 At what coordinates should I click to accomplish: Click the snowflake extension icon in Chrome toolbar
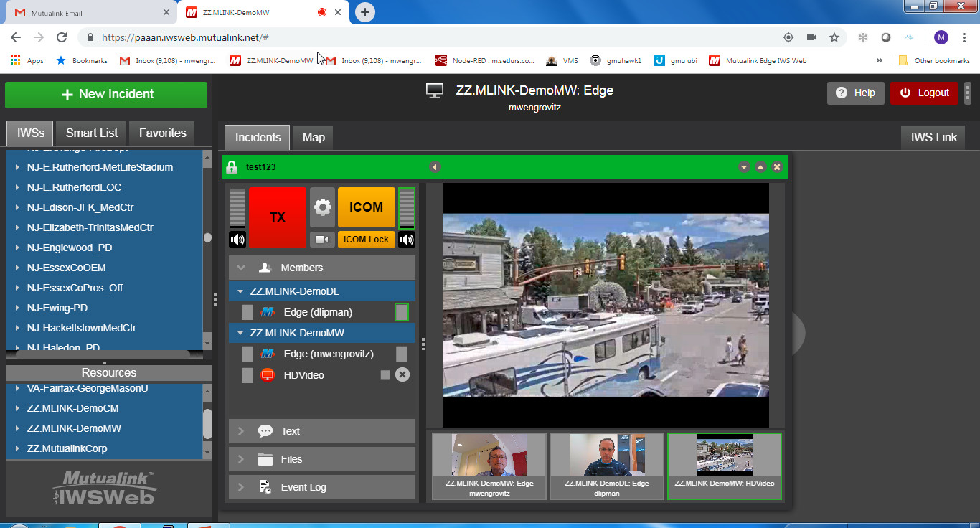863,37
